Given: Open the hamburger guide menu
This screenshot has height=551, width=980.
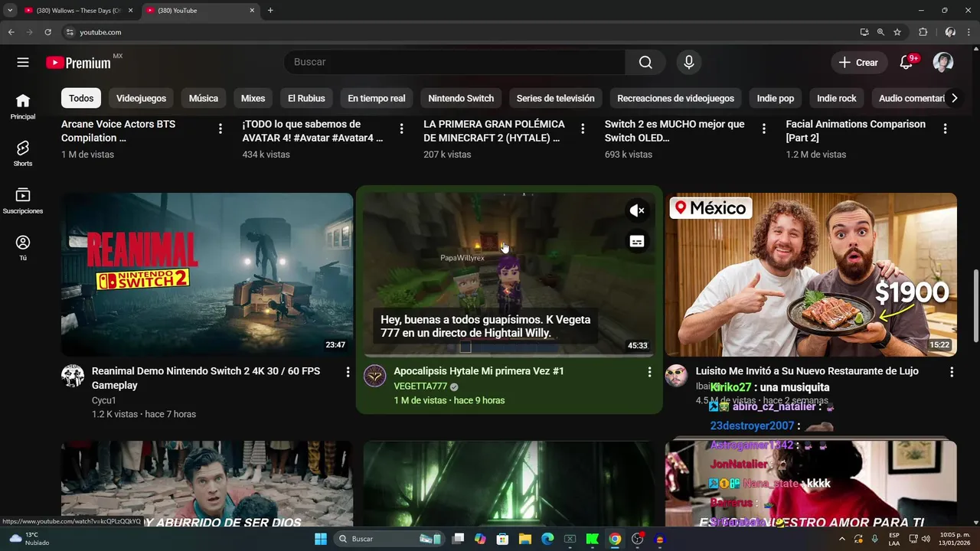Looking at the screenshot, I should click(x=23, y=63).
